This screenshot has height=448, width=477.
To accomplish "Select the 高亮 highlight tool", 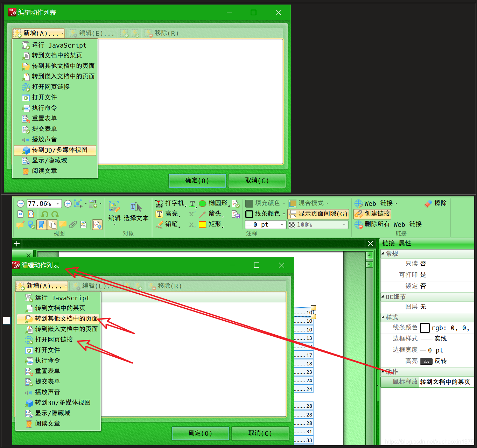I will [x=168, y=214].
